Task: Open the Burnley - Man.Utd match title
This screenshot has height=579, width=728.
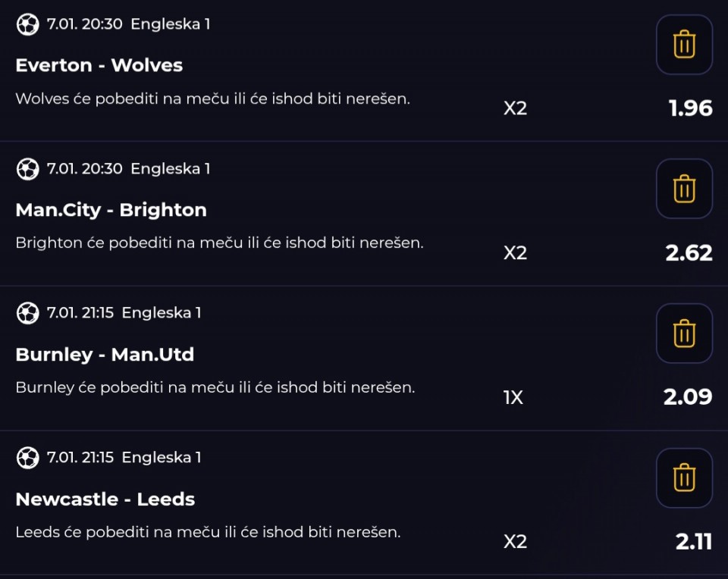Action: (105, 355)
